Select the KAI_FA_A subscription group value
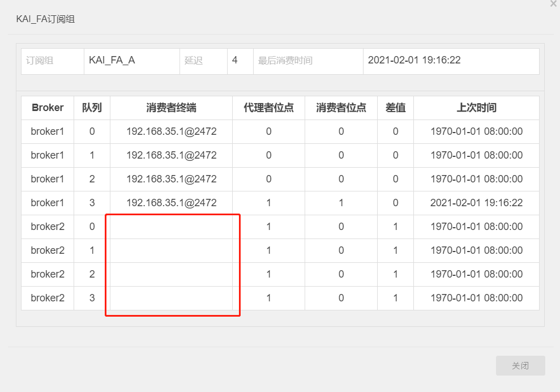Screen dimensions: 560x392 click(112, 60)
